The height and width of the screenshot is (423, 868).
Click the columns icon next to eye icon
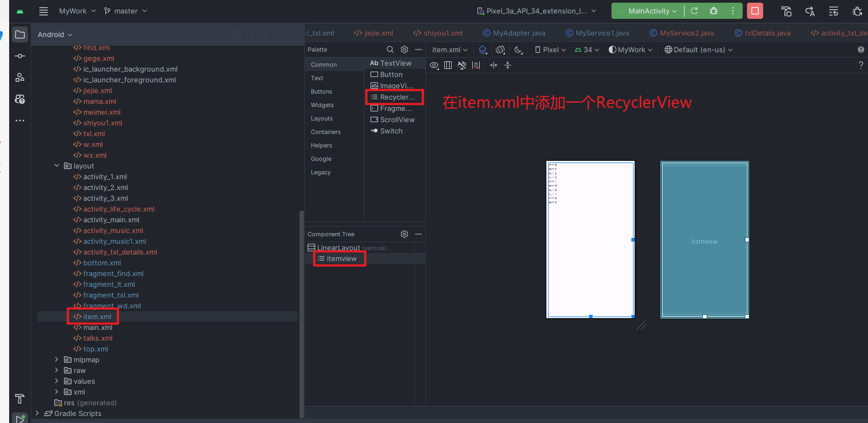(448, 65)
